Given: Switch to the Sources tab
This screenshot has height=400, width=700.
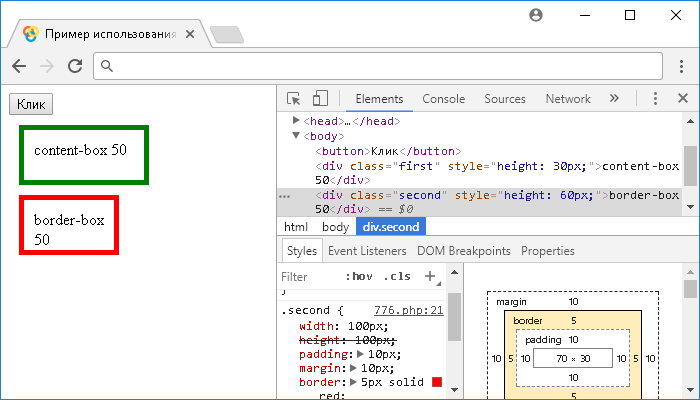Looking at the screenshot, I should pyautogui.click(x=505, y=99).
